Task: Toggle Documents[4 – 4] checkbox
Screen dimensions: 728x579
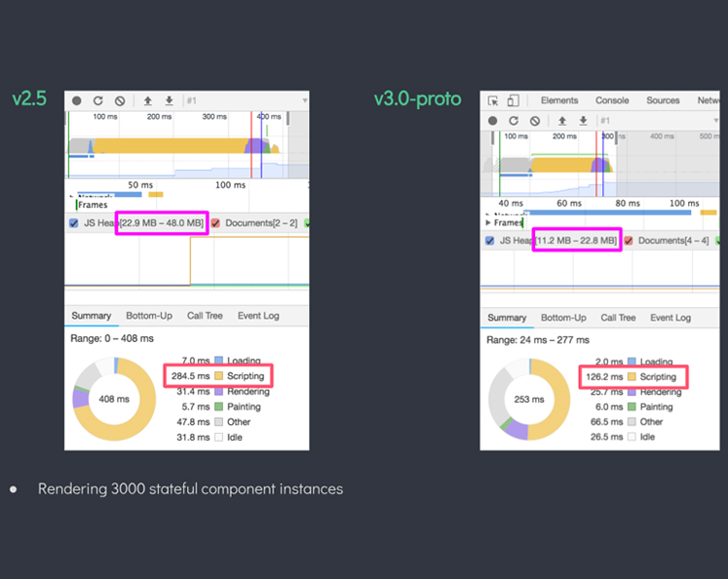Action: click(629, 241)
